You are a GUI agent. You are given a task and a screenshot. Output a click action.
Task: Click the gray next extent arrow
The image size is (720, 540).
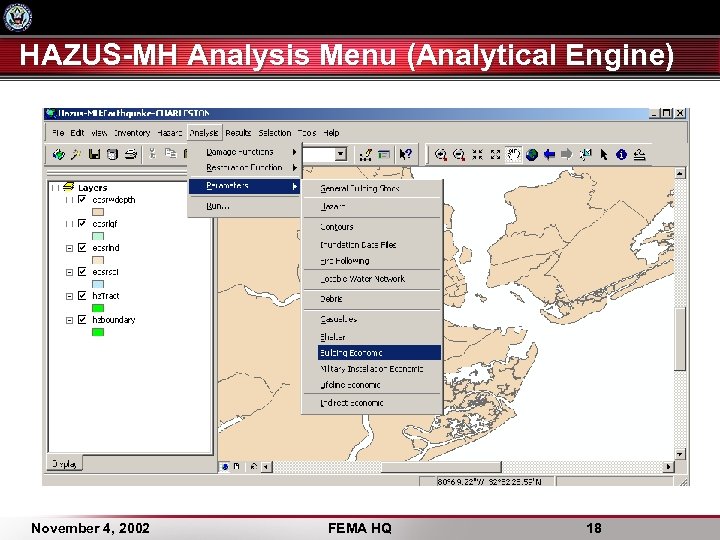pos(567,154)
